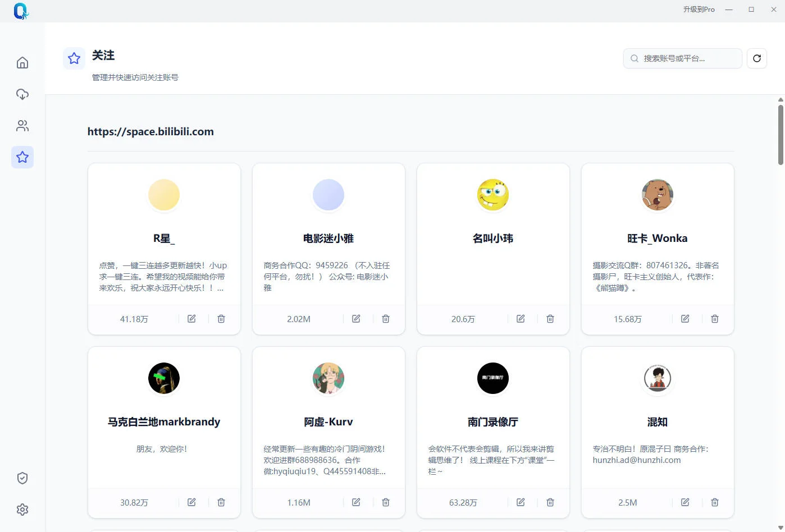
Task: Open the https://space.bilibili.com link
Action: pyautogui.click(x=150, y=131)
